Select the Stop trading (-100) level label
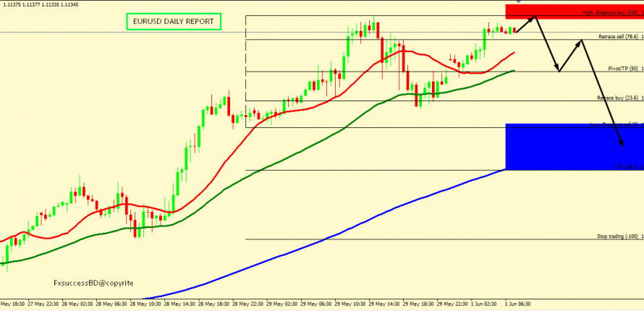The width and height of the screenshot is (644, 311). pos(617,237)
